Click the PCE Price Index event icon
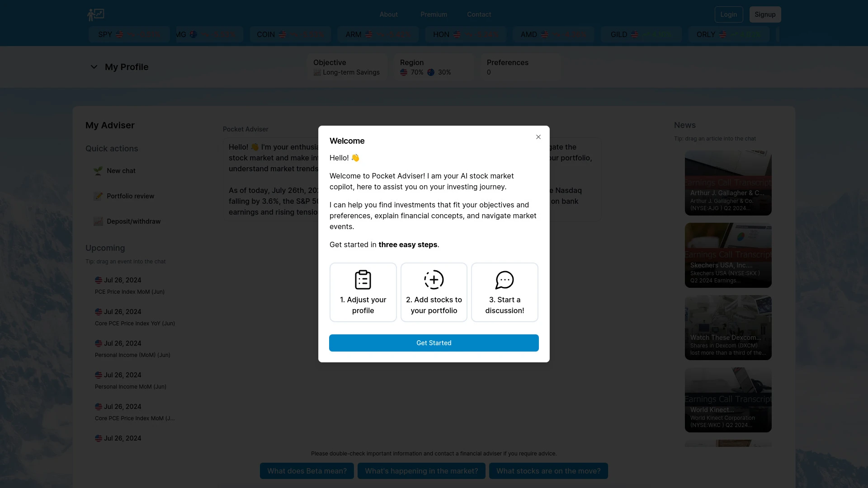This screenshot has width=868, height=488. [99, 280]
